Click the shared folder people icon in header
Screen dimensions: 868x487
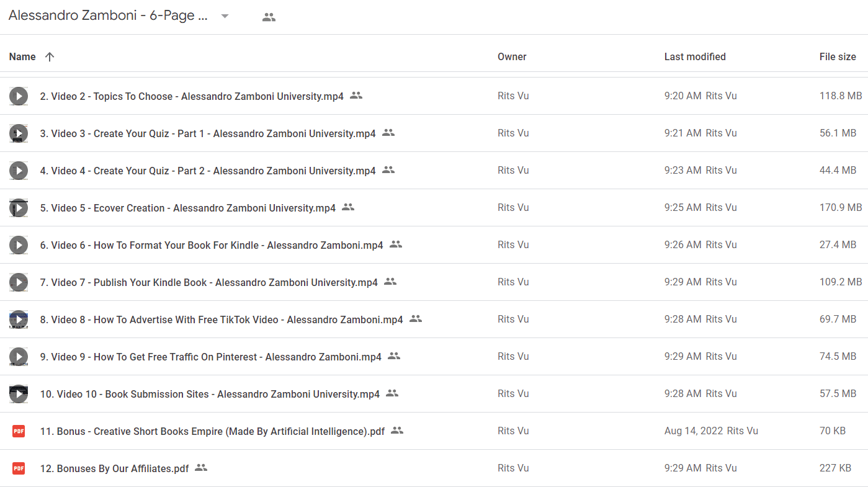coord(269,17)
